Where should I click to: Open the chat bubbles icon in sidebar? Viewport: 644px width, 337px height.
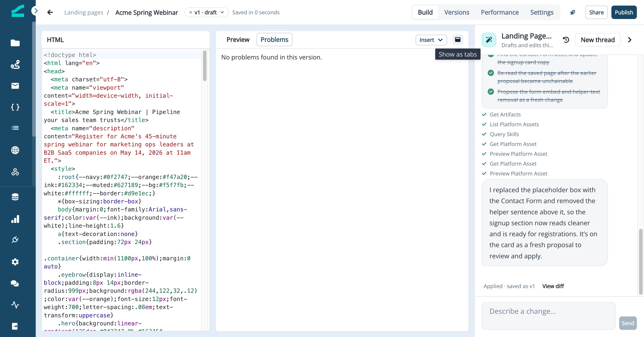(x=15, y=283)
